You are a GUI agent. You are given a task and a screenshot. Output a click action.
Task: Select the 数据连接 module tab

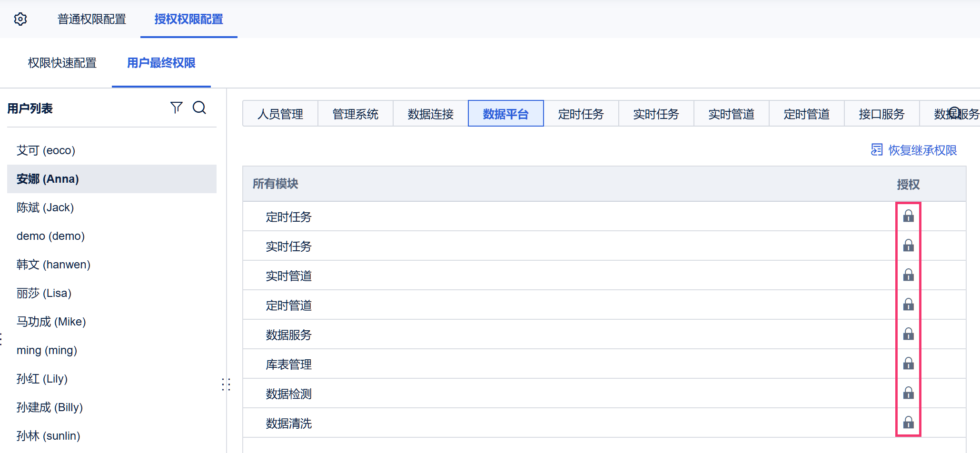click(430, 114)
